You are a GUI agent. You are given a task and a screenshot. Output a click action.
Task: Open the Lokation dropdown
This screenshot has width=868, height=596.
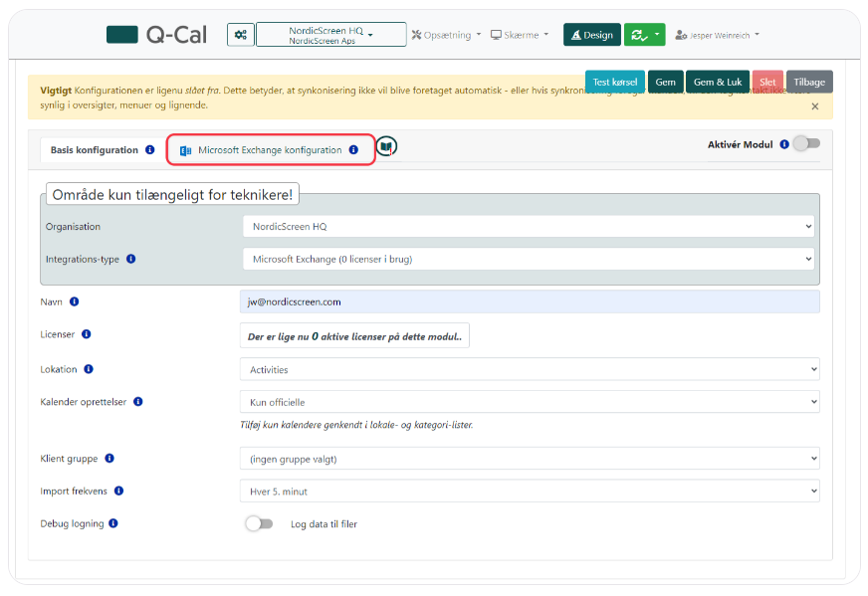click(x=530, y=370)
